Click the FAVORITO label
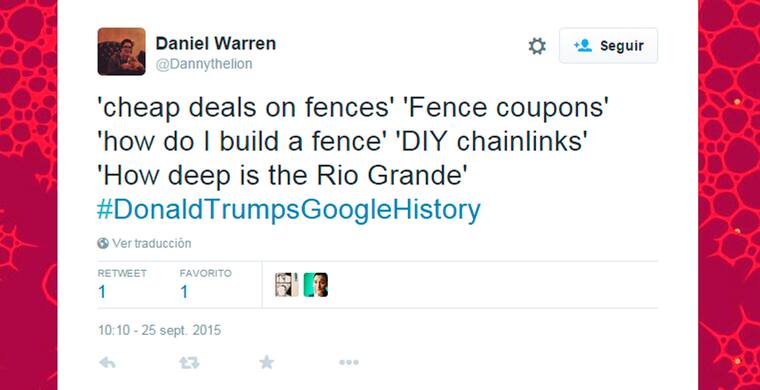 pos(206,273)
